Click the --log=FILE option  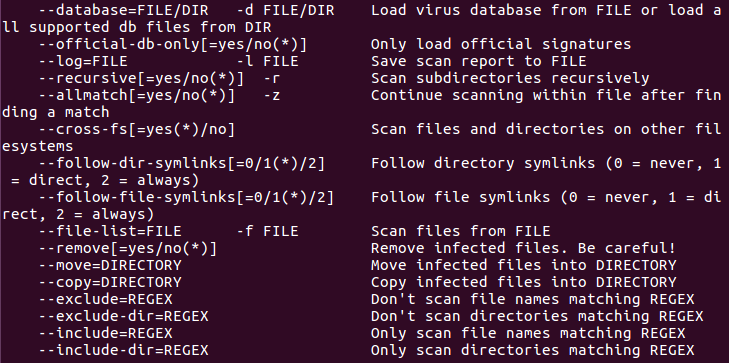click(x=83, y=61)
